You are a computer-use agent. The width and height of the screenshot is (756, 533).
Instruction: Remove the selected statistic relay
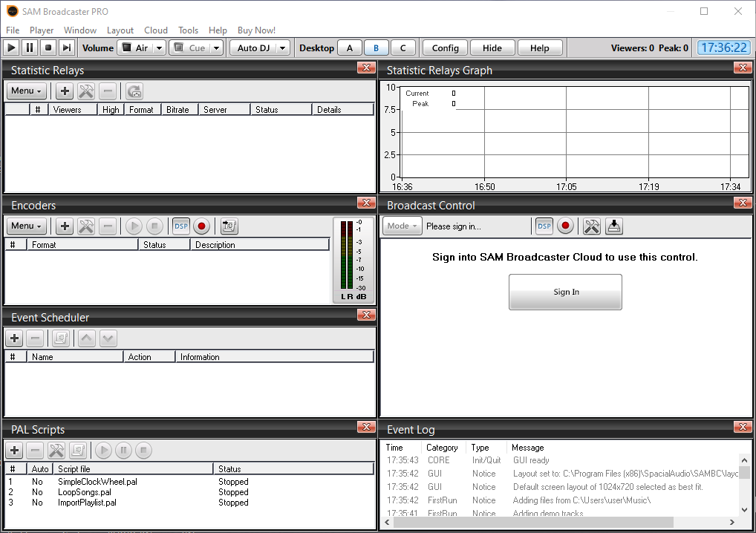click(x=108, y=91)
